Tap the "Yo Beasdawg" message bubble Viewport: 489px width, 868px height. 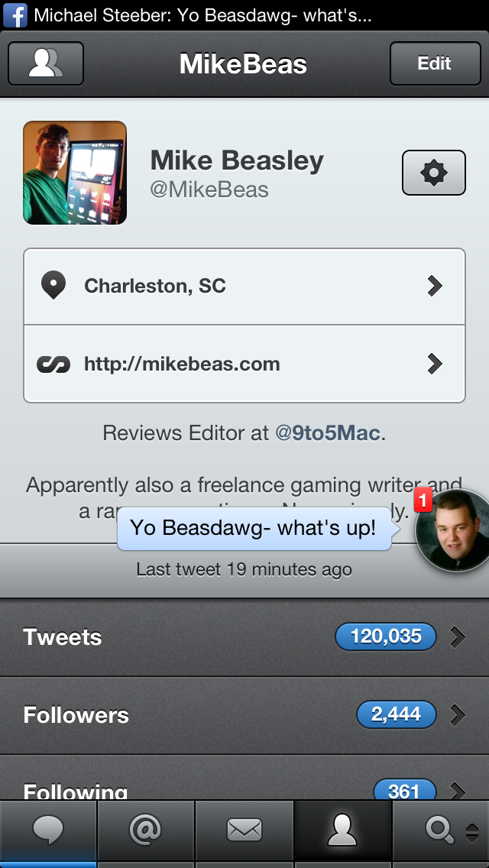[x=254, y=528]
